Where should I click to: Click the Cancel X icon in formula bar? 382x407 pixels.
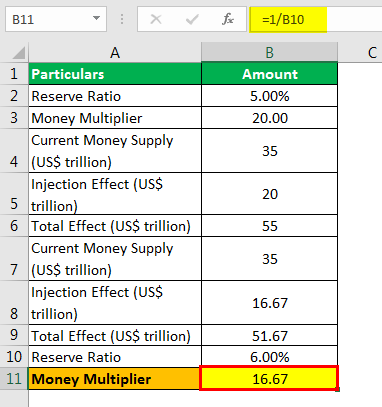[x=156, y=19]
